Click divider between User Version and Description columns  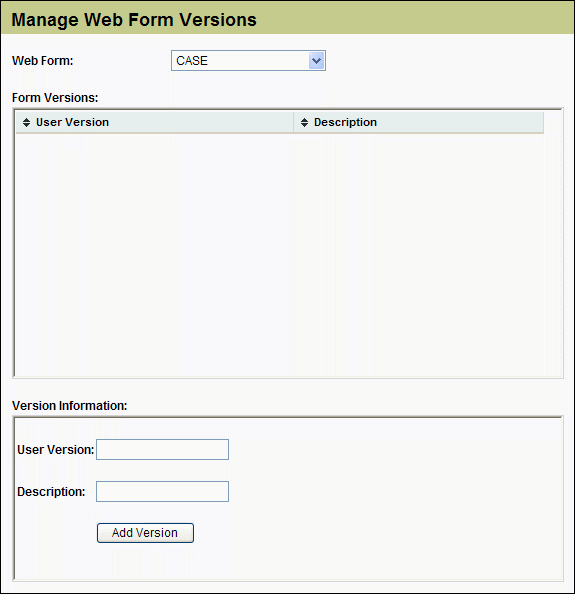[x=294, y=122]
